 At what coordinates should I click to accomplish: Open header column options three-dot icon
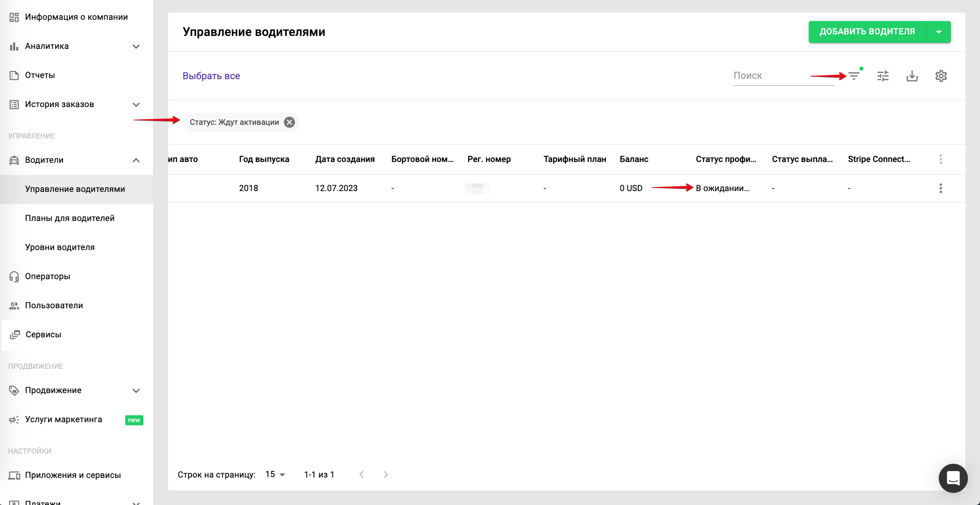(x=941, y=159)
